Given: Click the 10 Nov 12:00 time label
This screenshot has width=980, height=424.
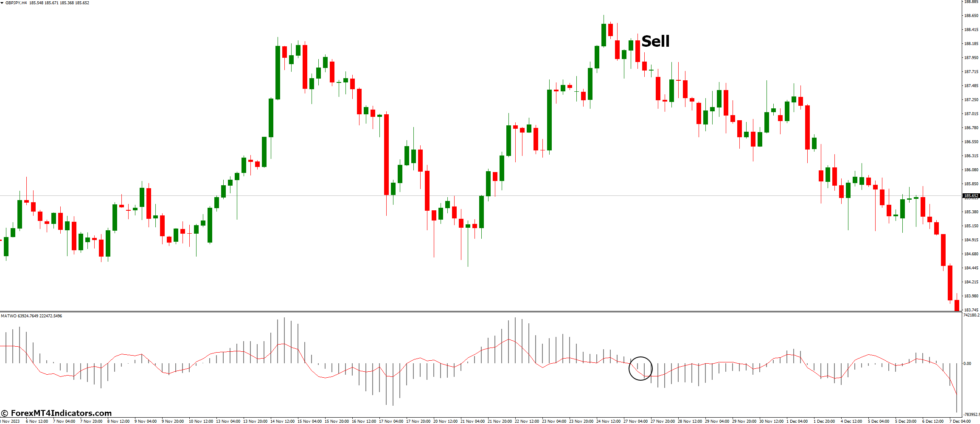Looking at the screenshot, I should click(x=201, y=421).
